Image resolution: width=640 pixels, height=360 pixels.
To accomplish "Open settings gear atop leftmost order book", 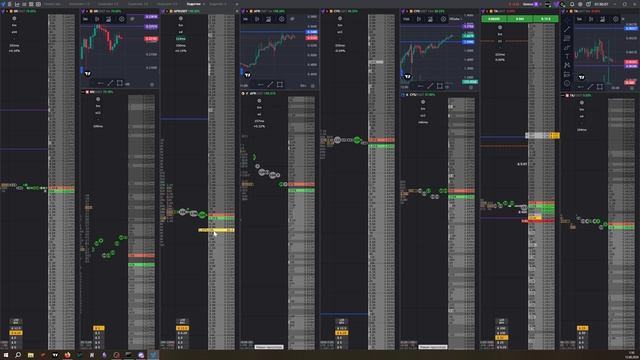I will click(14, 18).
